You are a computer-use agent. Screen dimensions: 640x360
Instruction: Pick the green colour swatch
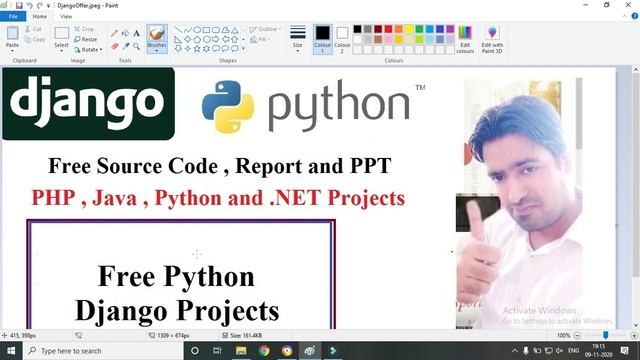click(419, 29)
